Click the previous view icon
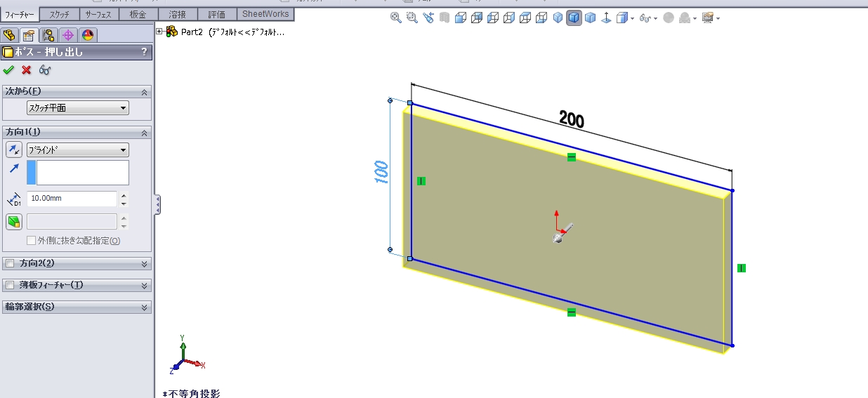 [428, 18]
